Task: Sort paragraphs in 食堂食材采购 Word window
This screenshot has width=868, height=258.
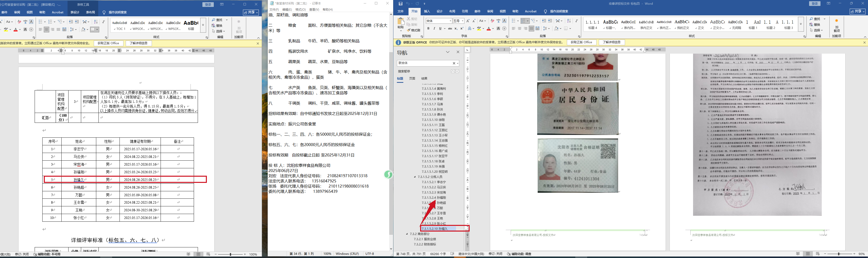Action: click(x=96, y=21)
